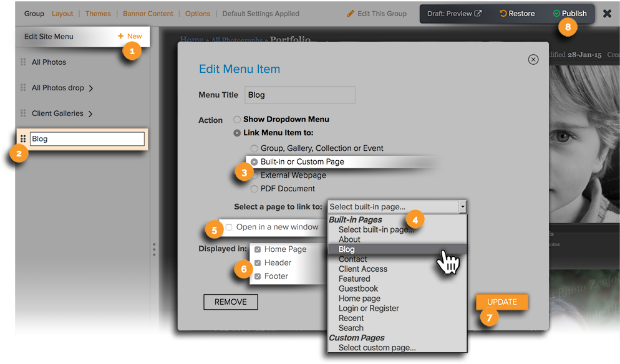The width and height of the screenshot is (620, 364).
Task: Click the New menu item link
Action: [130, 36]
